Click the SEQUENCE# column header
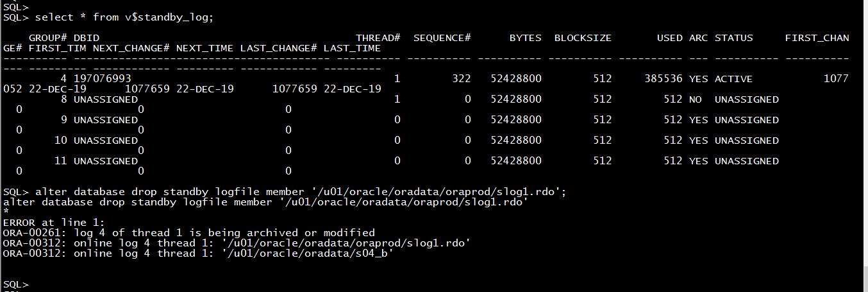This screenshot has width=868, height=292. pyautogui.click(x=442, y=38)
